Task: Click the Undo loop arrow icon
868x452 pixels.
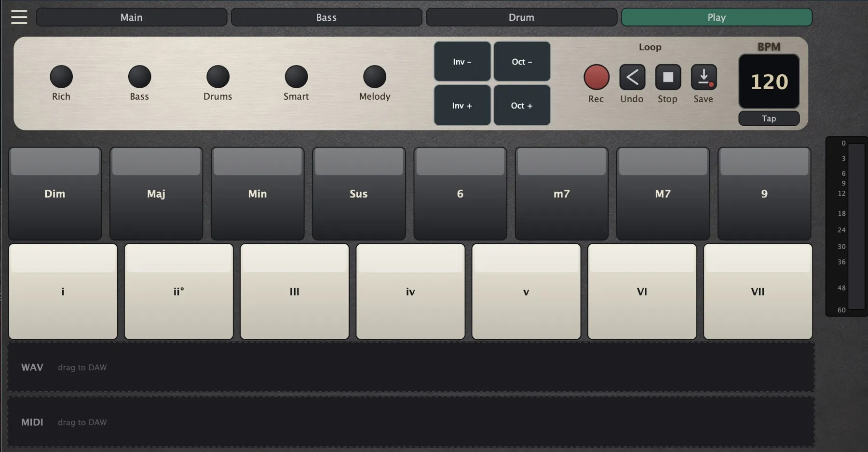Action: (x=632, y=77)
